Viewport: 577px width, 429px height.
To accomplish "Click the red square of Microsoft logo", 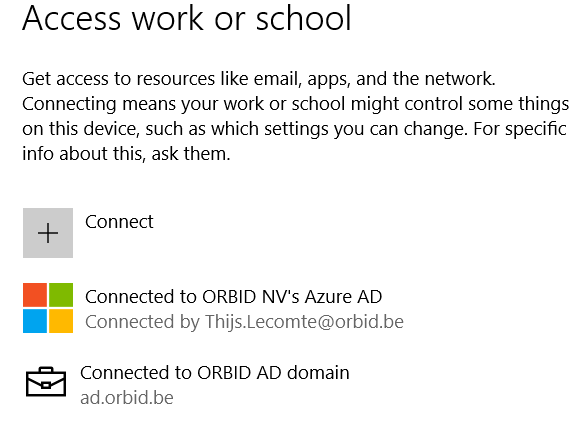I will [x=35, y=295].
